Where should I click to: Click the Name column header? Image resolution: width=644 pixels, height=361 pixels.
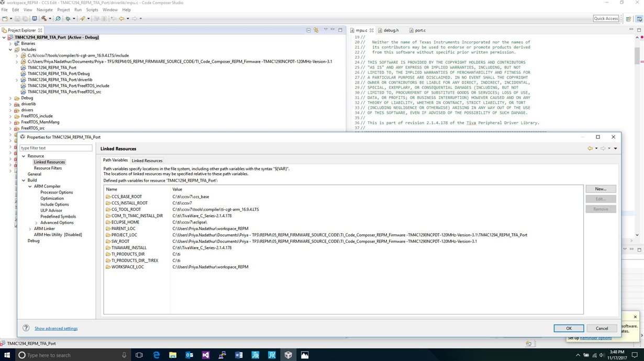coord(137,189)
